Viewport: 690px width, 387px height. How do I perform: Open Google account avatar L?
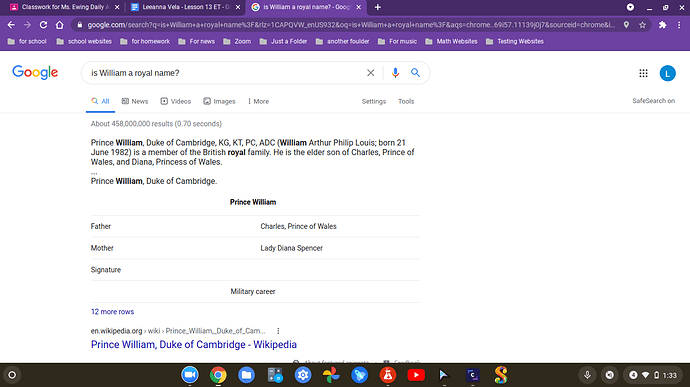pyautogui.click(x=668, y=73)
